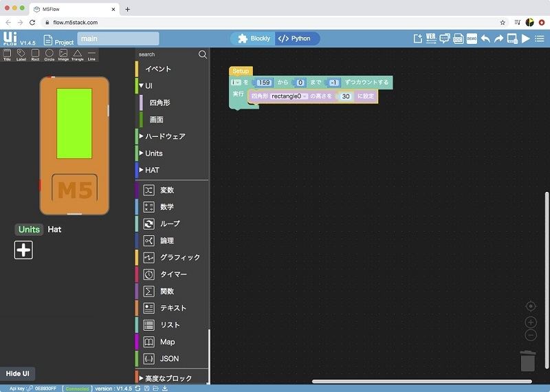Click the redo arrow in the top toolbar

498,39
